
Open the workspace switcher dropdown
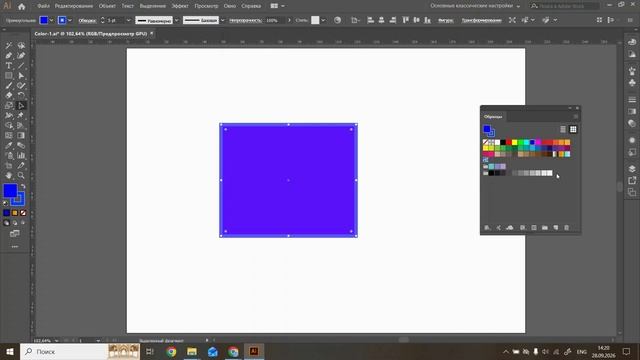tap(476, 6)
